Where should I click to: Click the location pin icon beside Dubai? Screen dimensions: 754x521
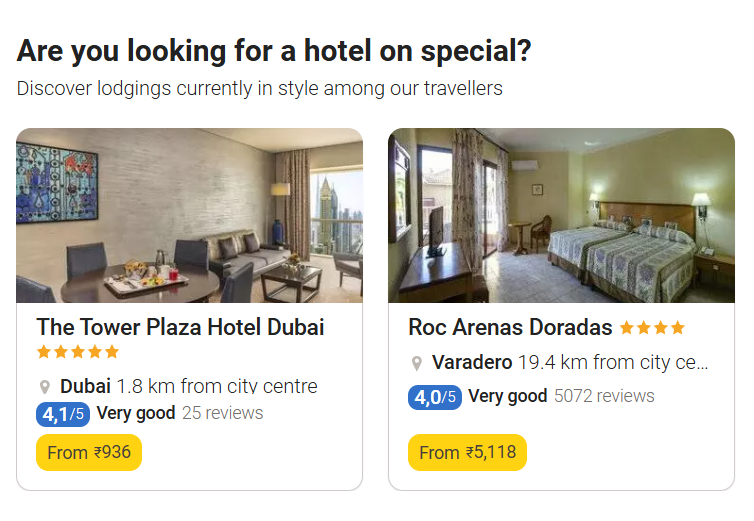coord(44,387)
